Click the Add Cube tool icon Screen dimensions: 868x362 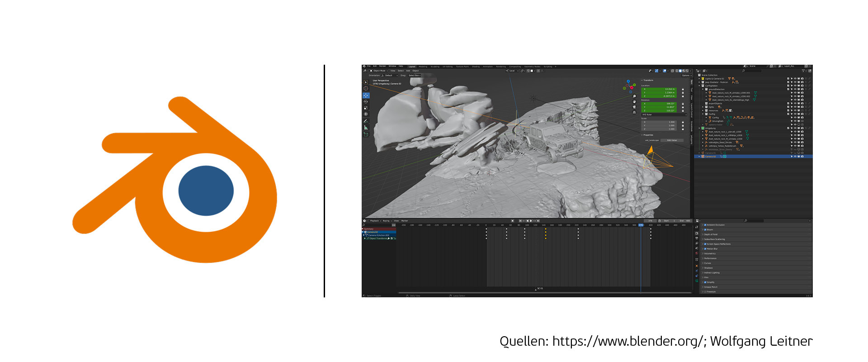click(366, 134)
